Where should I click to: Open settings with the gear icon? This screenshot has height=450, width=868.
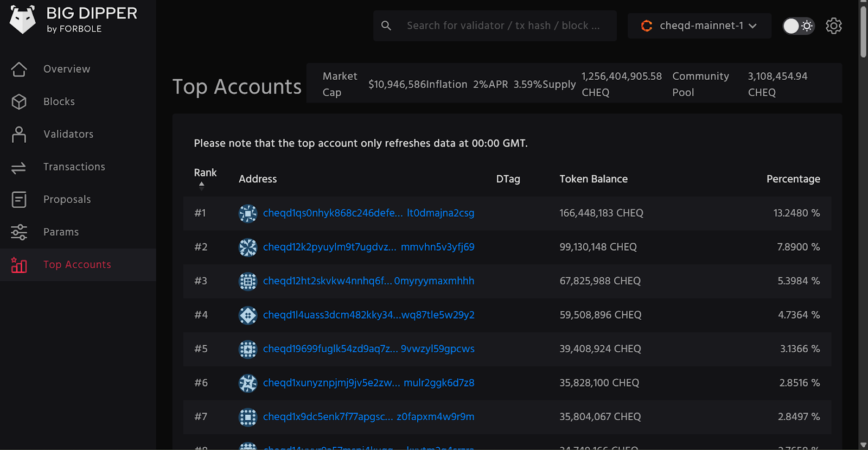tap(833, 26)
